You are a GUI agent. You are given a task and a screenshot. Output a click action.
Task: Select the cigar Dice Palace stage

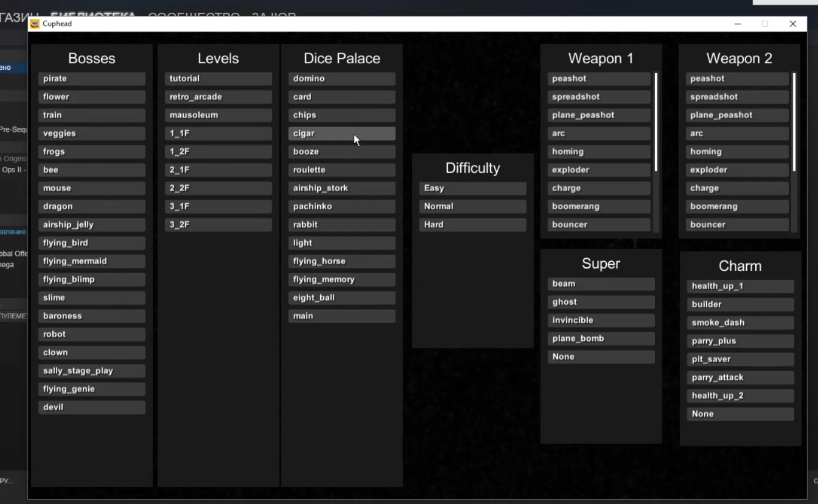pos(342,134)
